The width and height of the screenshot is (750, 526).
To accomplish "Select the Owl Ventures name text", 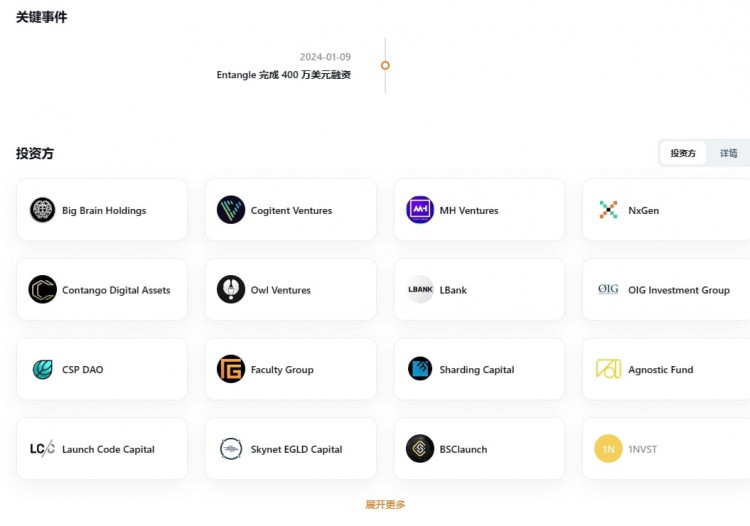I will 281,290.
